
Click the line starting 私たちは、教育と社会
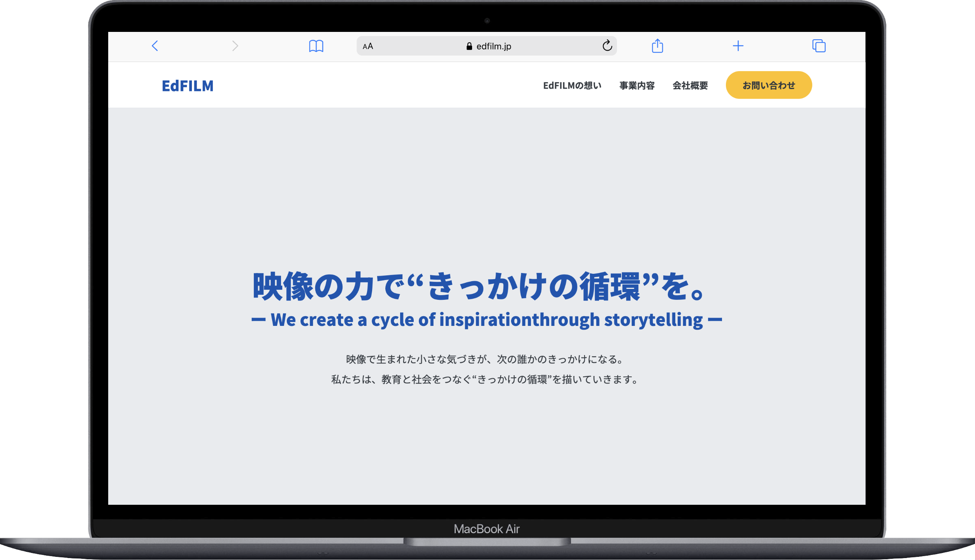pyautogui.click(x=486, y=380)
